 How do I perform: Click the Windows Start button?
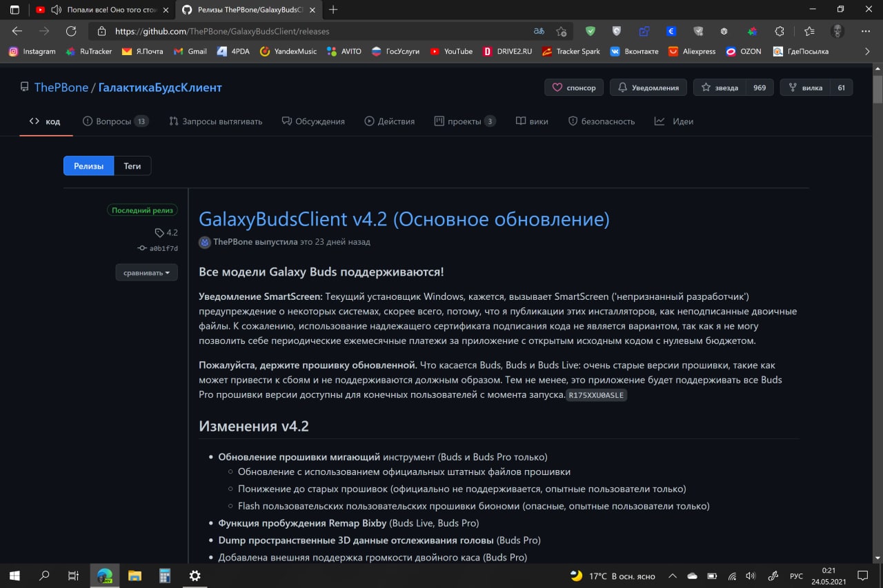14,575
